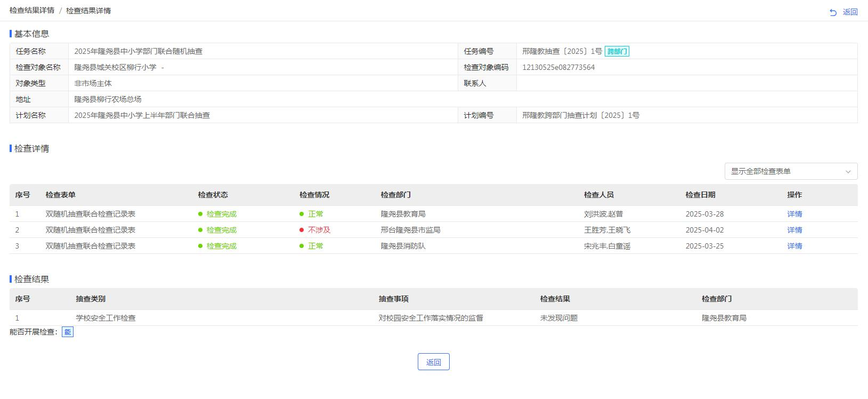Click the red 不涉及 status indicator
This screenshot has width=868, height=399.
pyautogui.click(x=319, y=230)
